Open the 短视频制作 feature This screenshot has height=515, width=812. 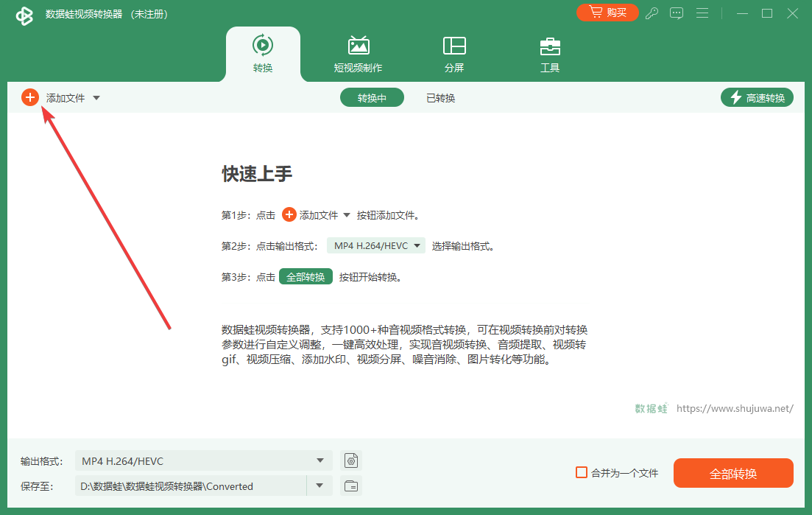(359, 53)
